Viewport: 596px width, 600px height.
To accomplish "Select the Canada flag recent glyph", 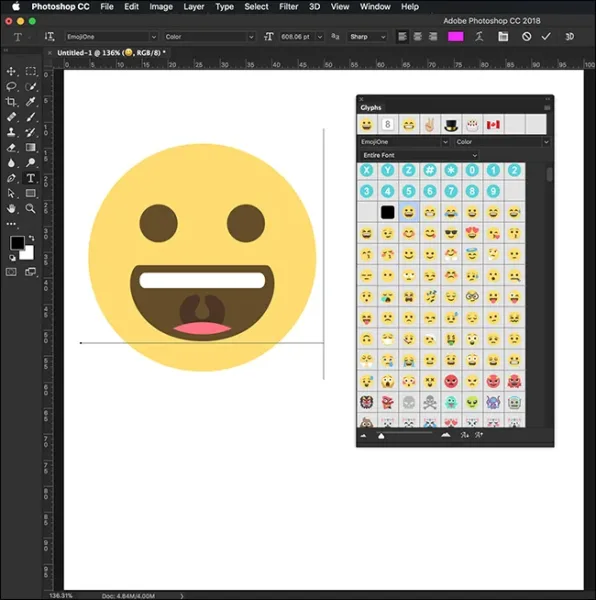I will (x=493, y=125).
